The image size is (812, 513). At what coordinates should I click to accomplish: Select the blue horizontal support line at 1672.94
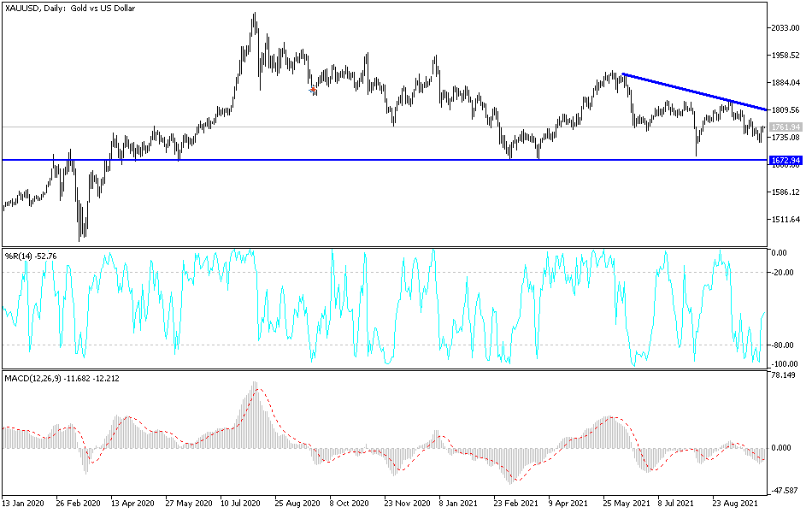tap(385, 160)
